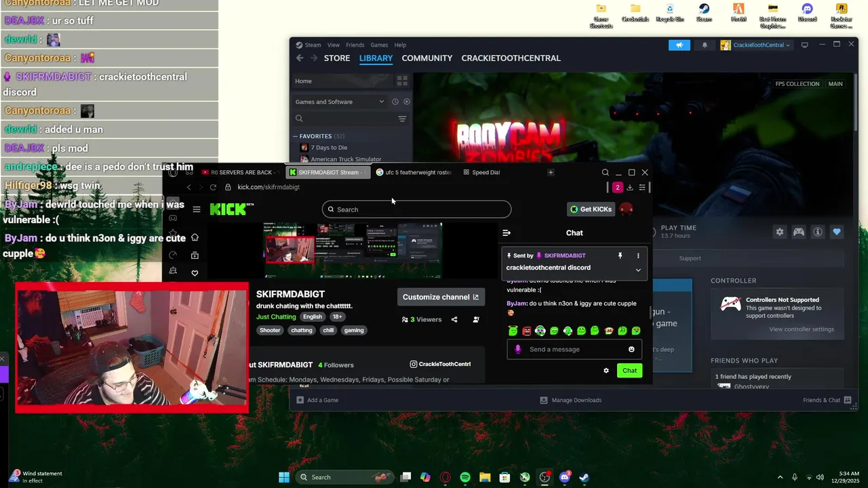
Task: Open CrackieToothCentral account dropdown in Steam
Action: point(755,45)
